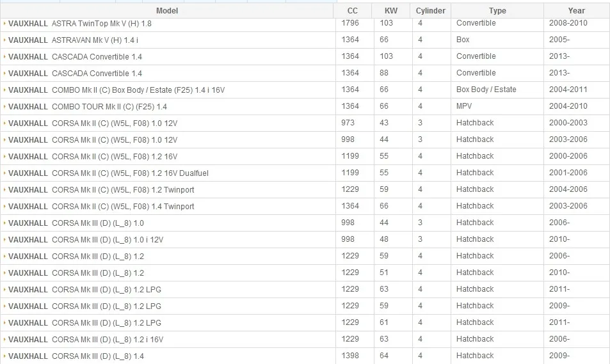Select CORSA Mk III (D) (L_8) 1.0 i 12V
This screenshot has width=610, height=364.
coord(86,240)
